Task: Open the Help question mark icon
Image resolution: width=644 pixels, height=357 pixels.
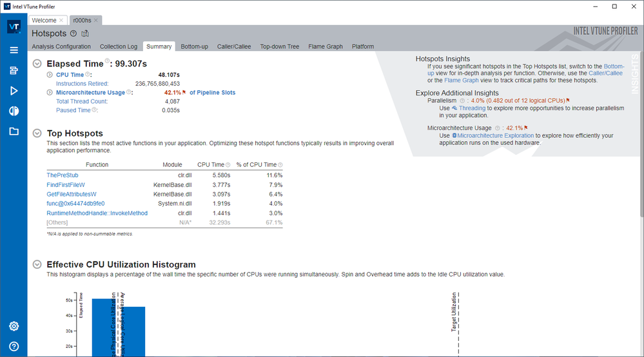Action: click(14, 346)
